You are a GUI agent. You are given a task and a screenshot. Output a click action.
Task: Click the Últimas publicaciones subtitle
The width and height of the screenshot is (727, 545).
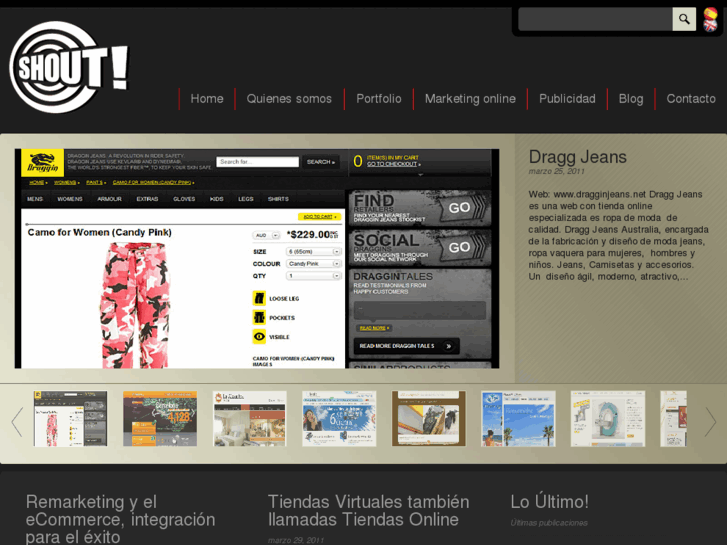coord(549,523)
